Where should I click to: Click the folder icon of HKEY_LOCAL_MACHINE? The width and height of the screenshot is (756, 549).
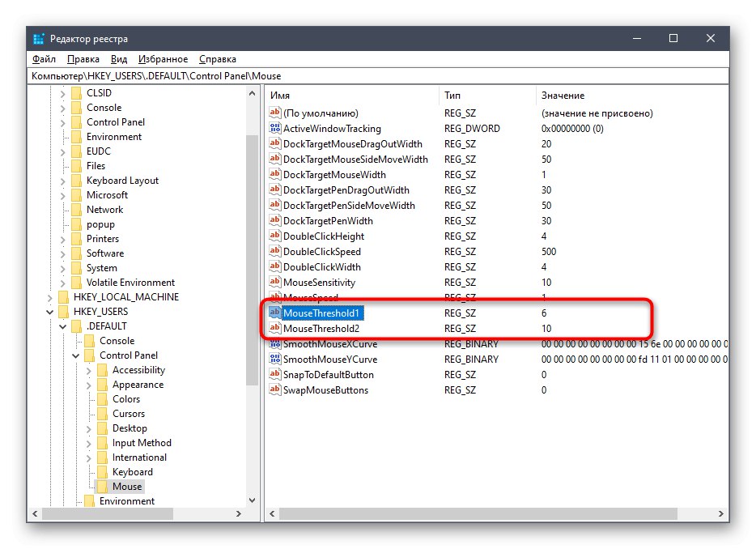(64, 296)
